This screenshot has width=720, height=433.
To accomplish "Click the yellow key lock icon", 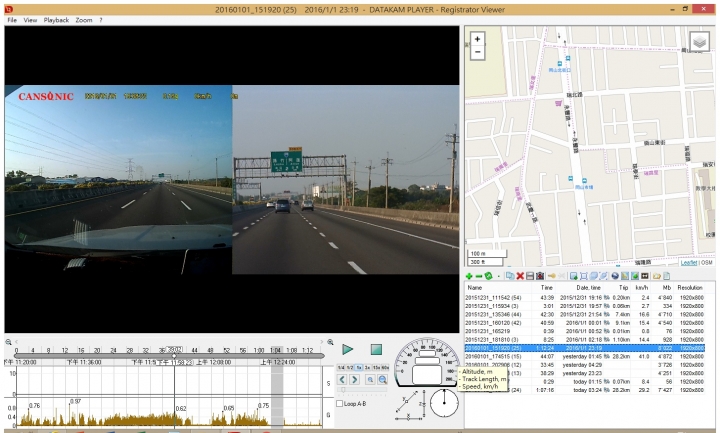I will [551, 276].
